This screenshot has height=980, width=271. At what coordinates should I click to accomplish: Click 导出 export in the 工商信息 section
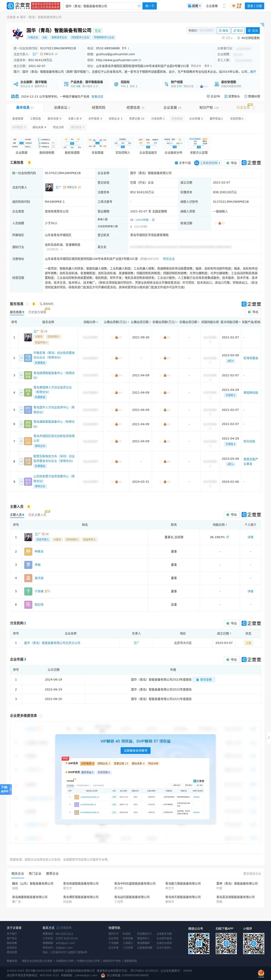pos(231,163)
